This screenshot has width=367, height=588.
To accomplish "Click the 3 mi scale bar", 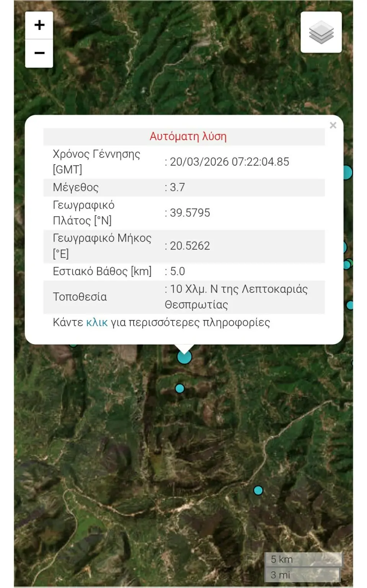I will [302, 575].
